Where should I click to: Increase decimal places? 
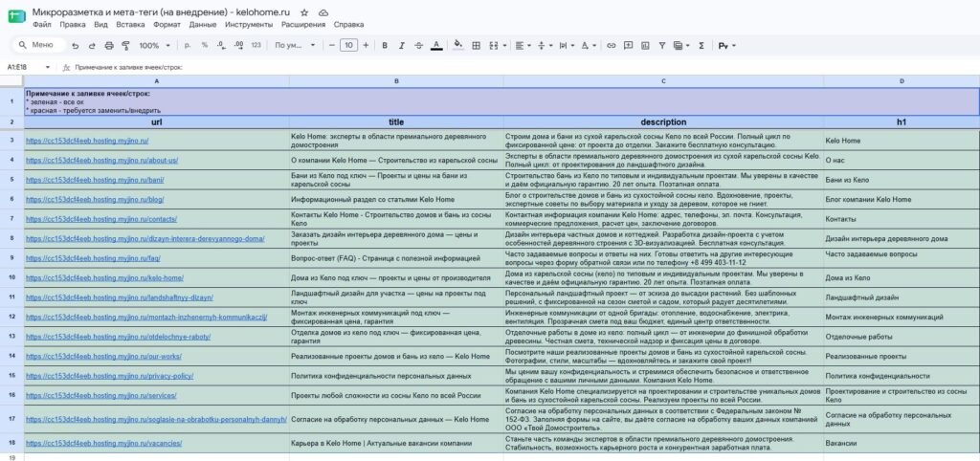[x=238, y=46]
